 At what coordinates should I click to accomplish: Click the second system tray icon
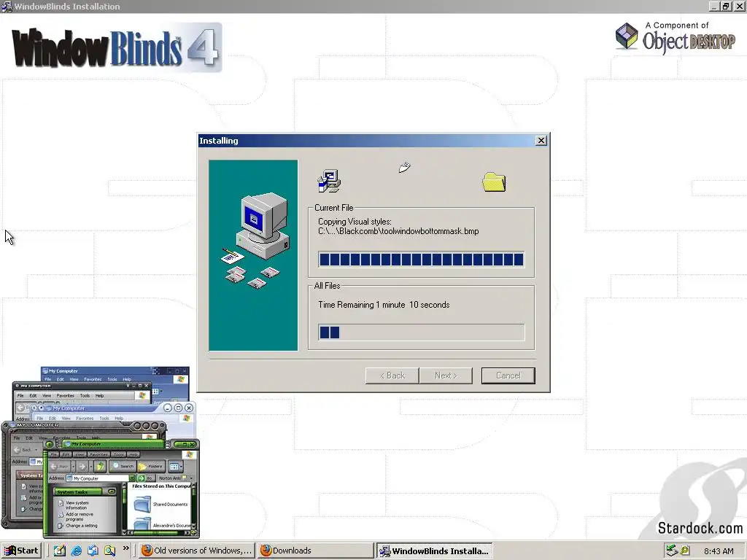(x=686, y=551)
